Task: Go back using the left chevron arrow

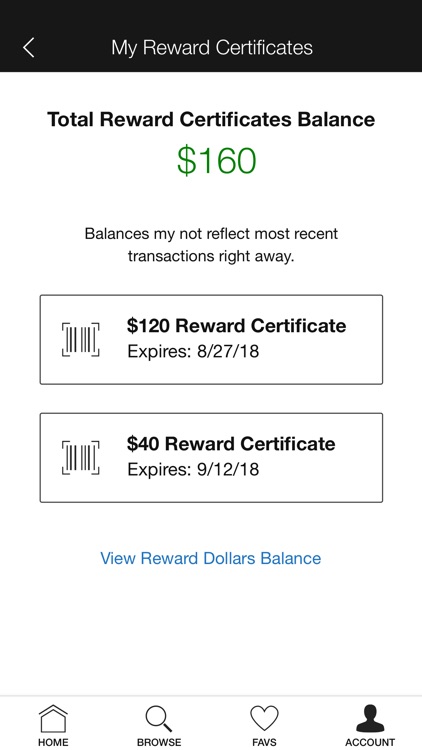Action: 29,48
